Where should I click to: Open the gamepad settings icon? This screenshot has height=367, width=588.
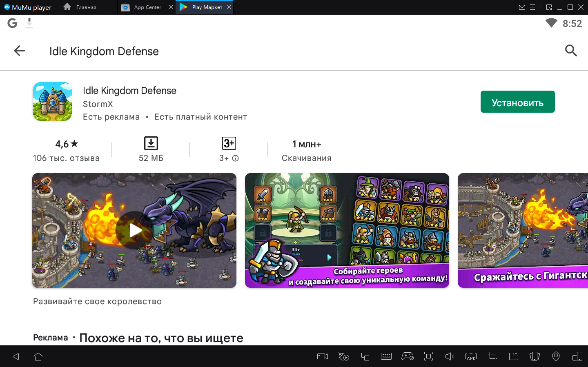point(408,356)
